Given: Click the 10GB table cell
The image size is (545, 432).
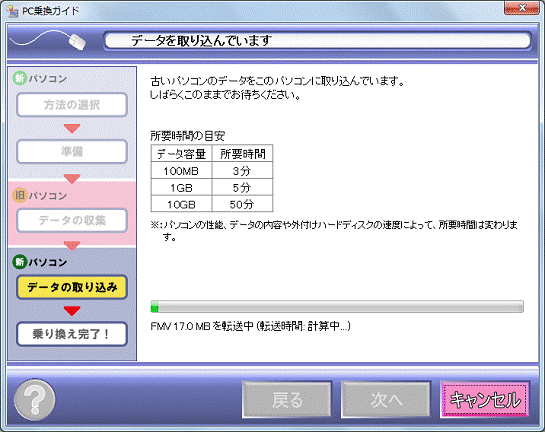Looking at the screenshot, I should 181,204.
